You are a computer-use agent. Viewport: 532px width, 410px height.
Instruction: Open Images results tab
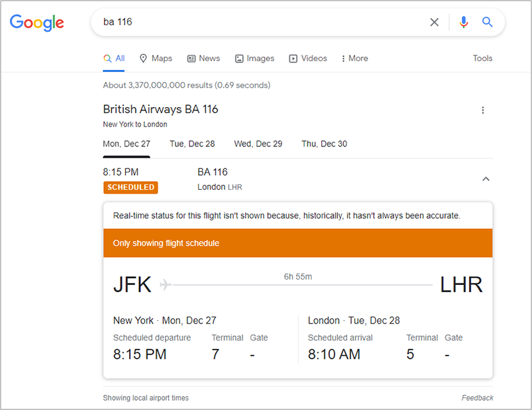(255, 59)
